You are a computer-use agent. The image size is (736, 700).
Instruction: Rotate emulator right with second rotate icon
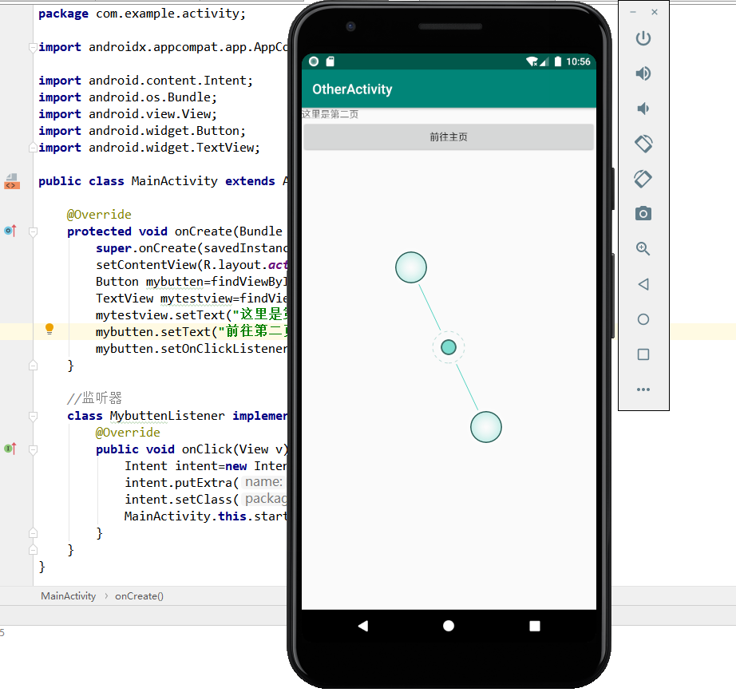[x=643, y=179]
